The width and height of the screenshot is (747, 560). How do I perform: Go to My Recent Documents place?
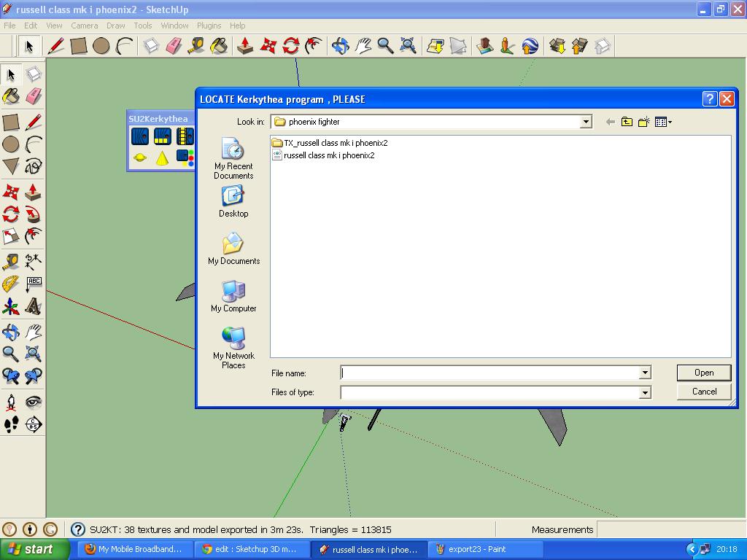tap(233, 158)
